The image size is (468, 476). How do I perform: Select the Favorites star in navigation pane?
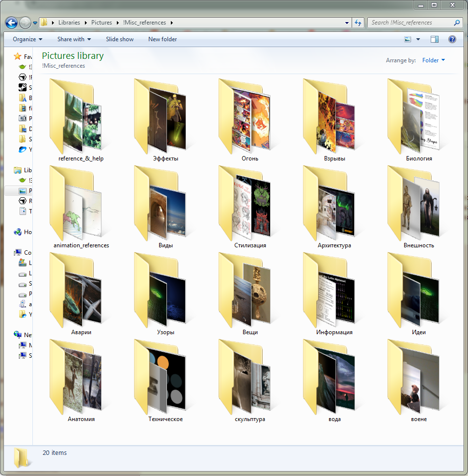coord(18,57)
